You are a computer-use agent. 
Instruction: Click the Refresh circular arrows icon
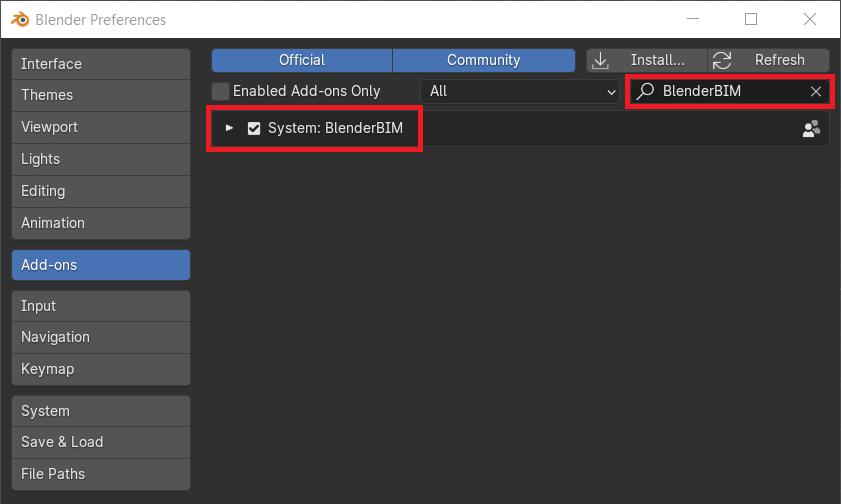pos(722,61)
